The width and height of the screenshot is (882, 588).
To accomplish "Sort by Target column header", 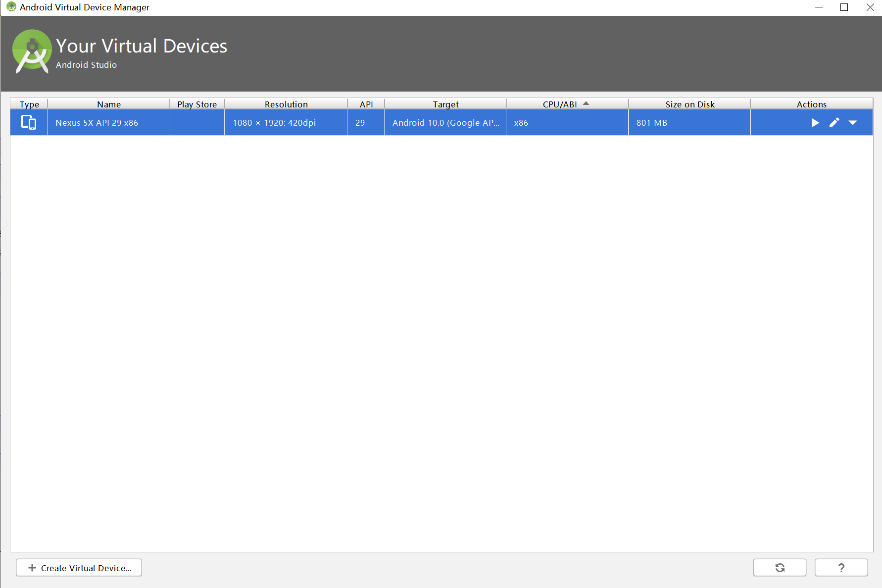I will pos(445,104).
